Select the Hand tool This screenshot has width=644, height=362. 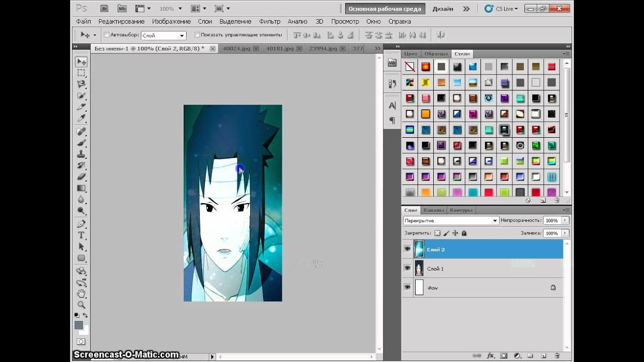coord(81,294)
